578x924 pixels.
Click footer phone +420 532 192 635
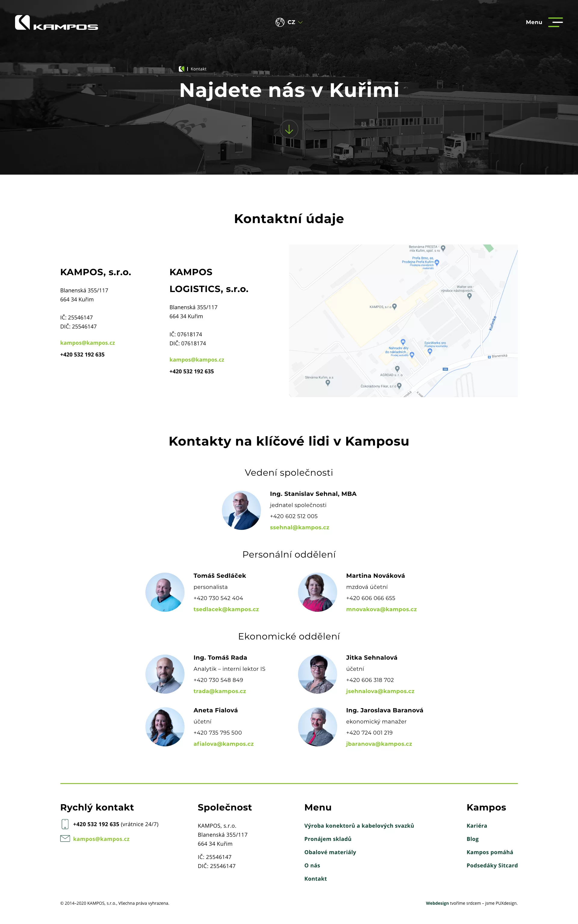click(96, 824)
